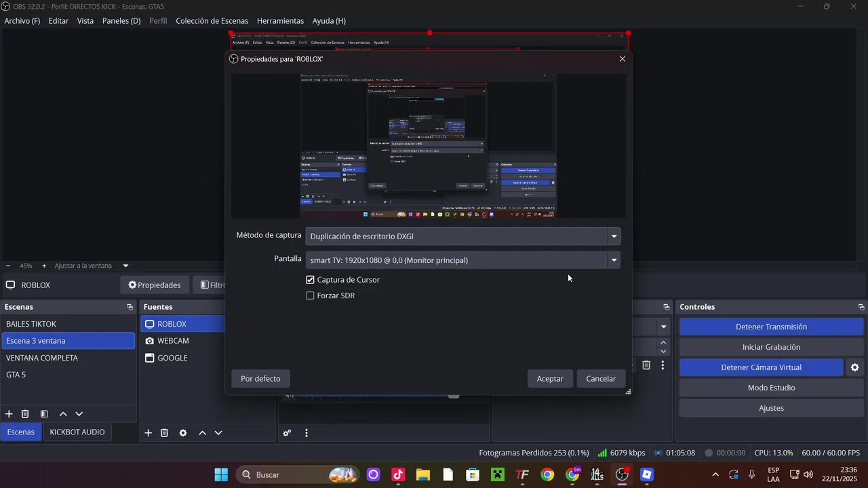Click Detener Transmisión button

point(771,327)
